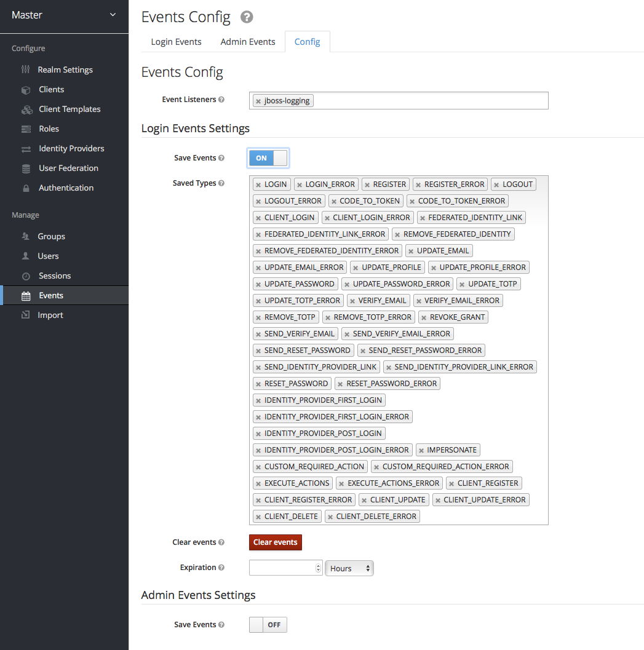Screen dimensions: 644x650
Task: Click the Authentication lock icon
Action: [26, 188]
